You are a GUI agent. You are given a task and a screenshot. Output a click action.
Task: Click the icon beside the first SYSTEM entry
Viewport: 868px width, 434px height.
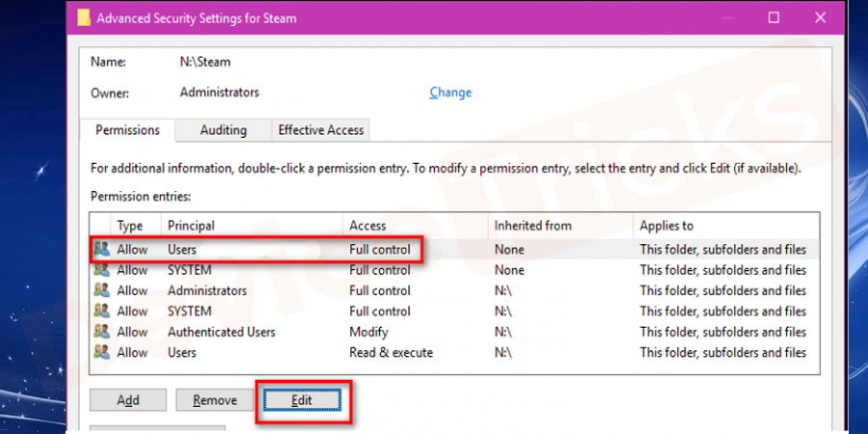pyautogui.click(x=101, y=270)
